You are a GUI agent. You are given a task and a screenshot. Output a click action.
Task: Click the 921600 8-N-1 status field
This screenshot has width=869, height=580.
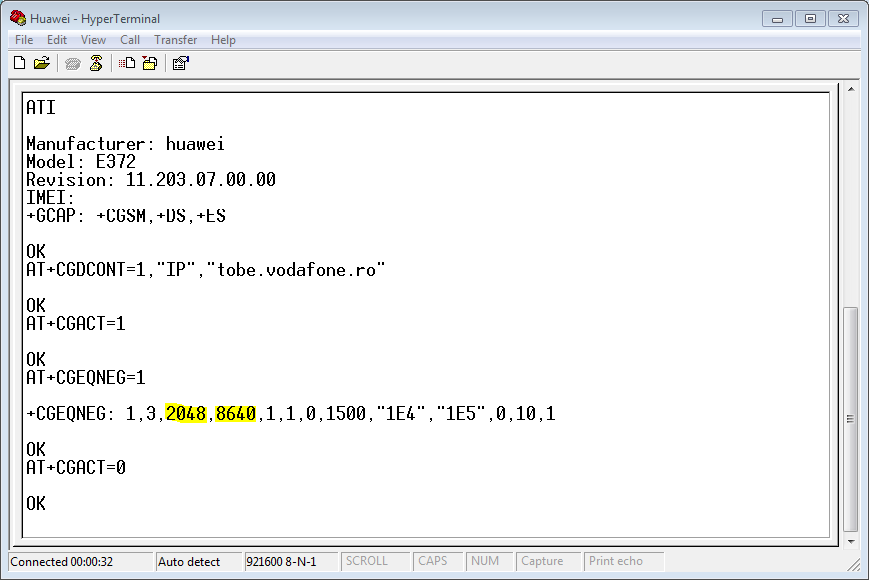pyautogui.click(x=291, y=562)
